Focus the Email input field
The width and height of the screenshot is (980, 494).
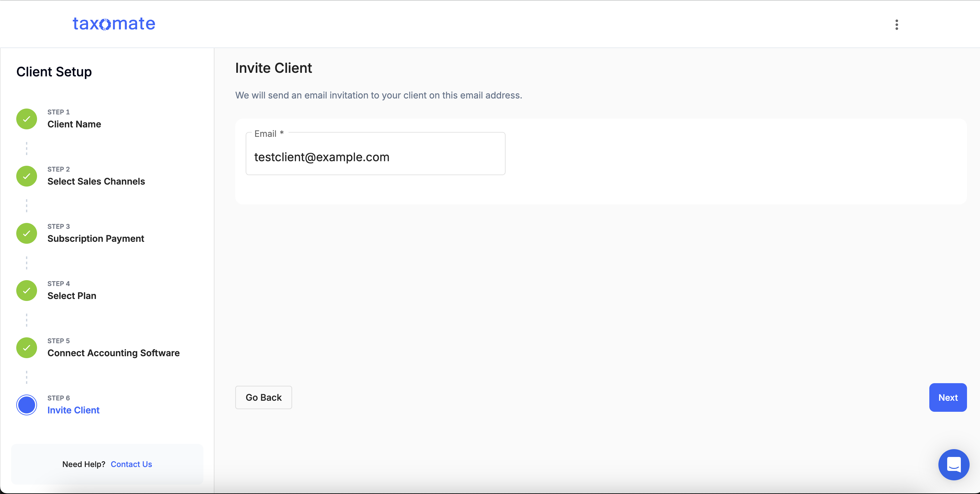coord(376,154)
